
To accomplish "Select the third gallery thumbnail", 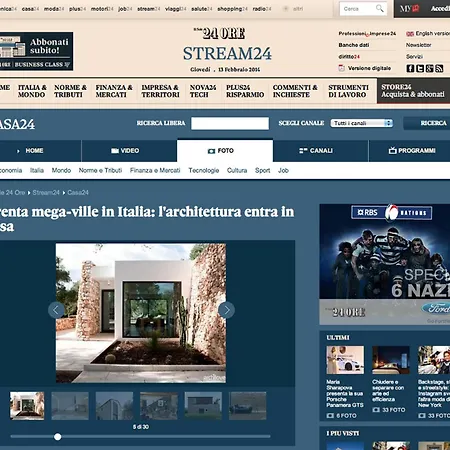I will (x=114, y=406).
